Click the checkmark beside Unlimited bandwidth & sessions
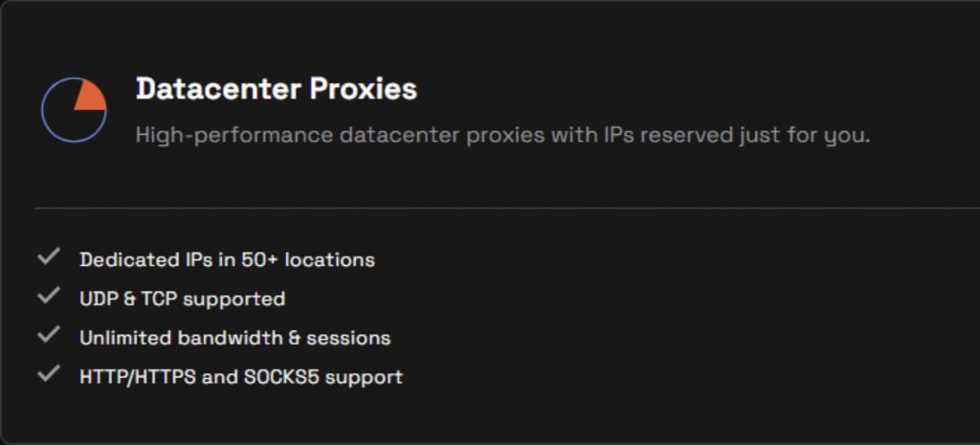 click(x=49, y=336)
